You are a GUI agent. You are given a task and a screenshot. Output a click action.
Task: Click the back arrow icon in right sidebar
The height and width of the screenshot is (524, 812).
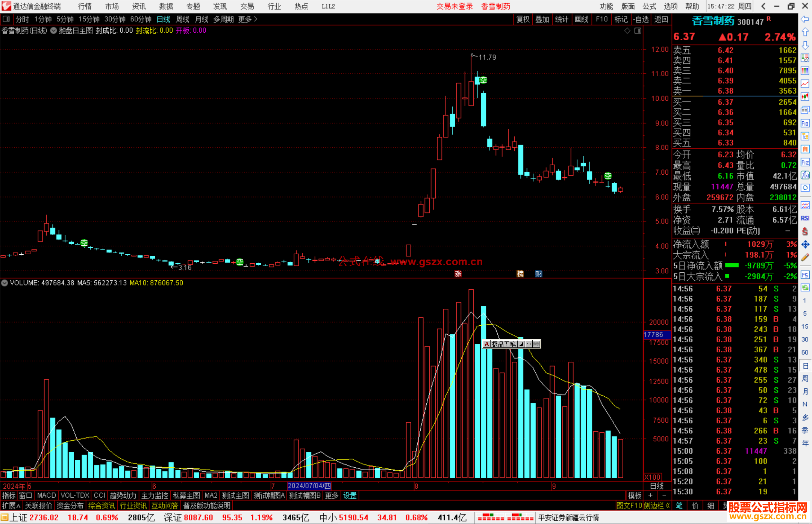(x=805, y=19)
